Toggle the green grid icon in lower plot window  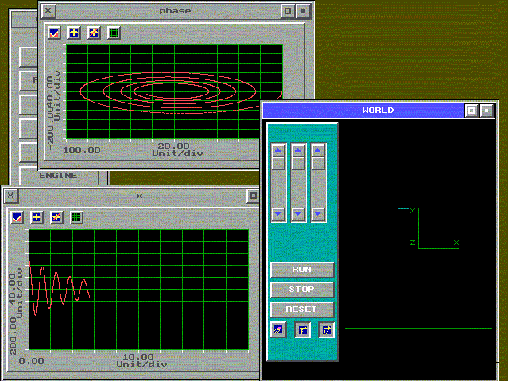pos(77,218)
